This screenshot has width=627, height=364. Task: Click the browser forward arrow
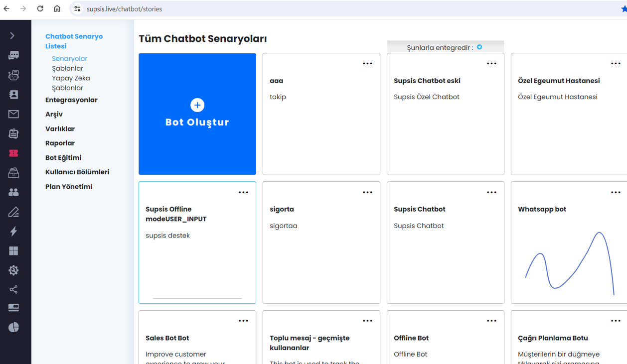23,8
